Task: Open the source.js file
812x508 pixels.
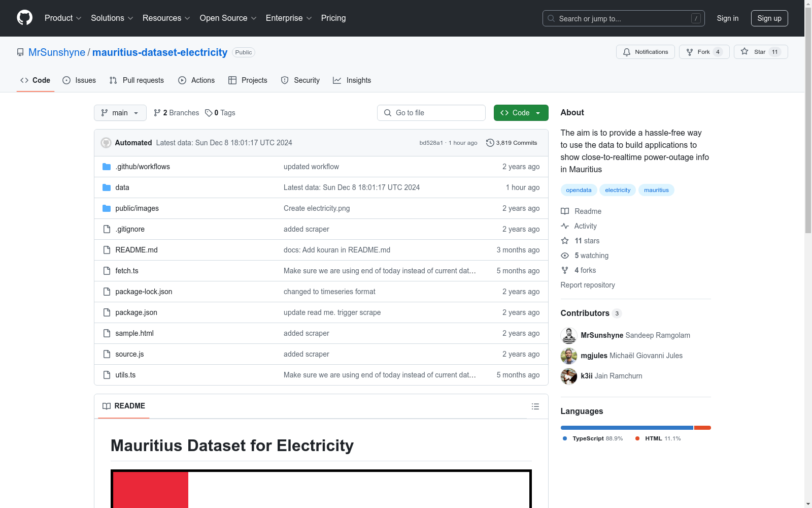Action: (x=129, y=354)
